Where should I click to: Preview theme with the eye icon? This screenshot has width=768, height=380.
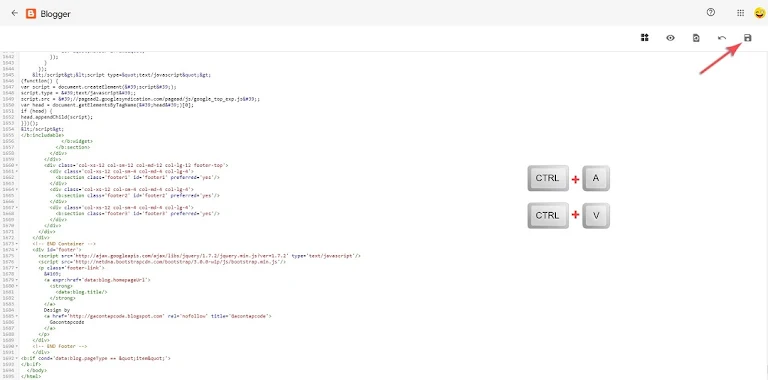click(671, 38)
